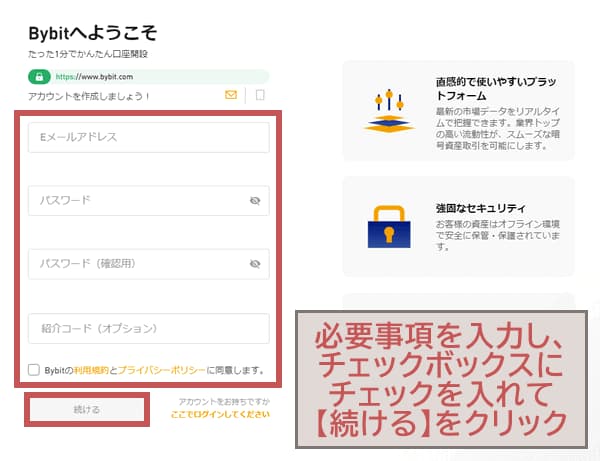Screen dimensions: 600x461
Task: Click the 強固なセキュリティ heading
Action: [481, 208]
